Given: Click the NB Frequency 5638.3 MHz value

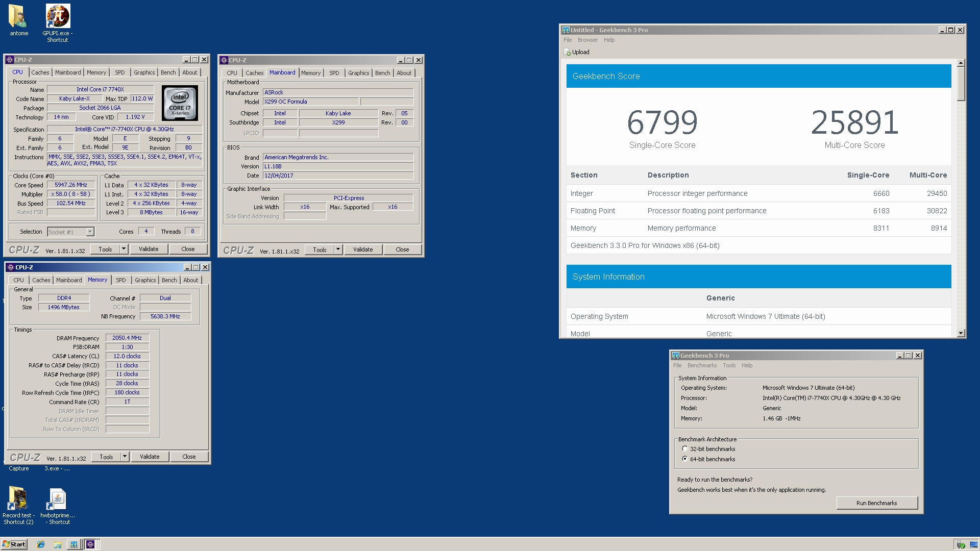Looking at the screenshot, I should pos(165,316).
